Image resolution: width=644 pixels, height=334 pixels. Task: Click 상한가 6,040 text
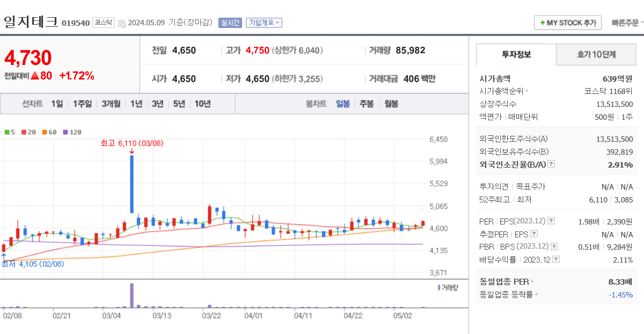297,50
